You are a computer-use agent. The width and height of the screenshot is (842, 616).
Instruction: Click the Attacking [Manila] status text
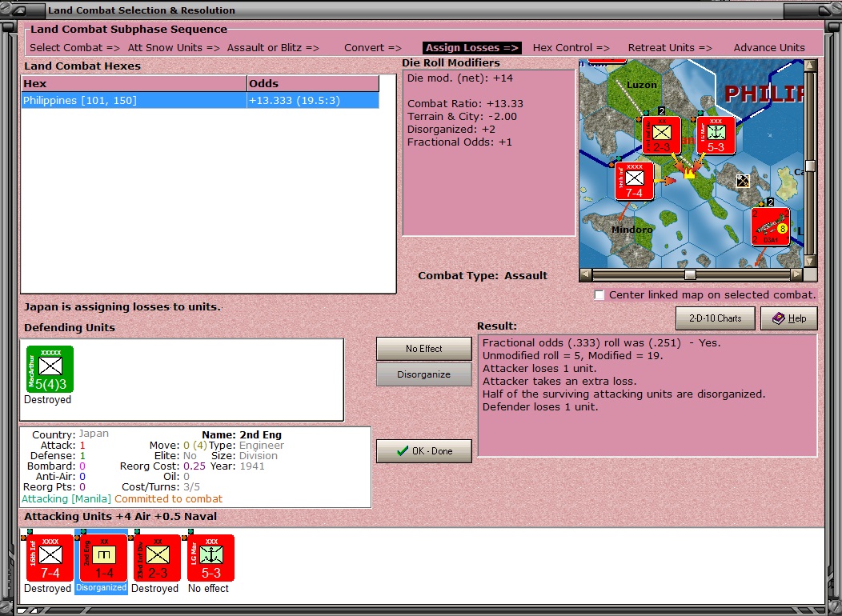click(x=66, y=499)
